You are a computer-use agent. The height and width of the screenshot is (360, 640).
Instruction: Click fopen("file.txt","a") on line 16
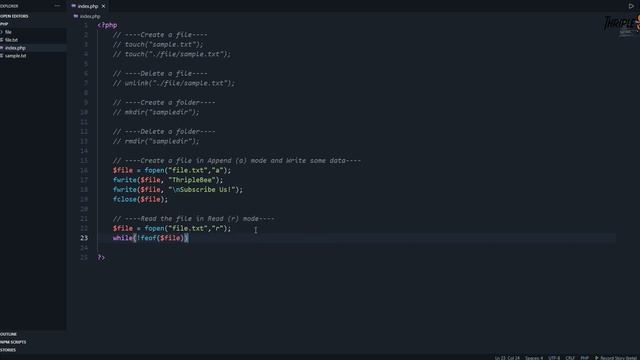187,170
